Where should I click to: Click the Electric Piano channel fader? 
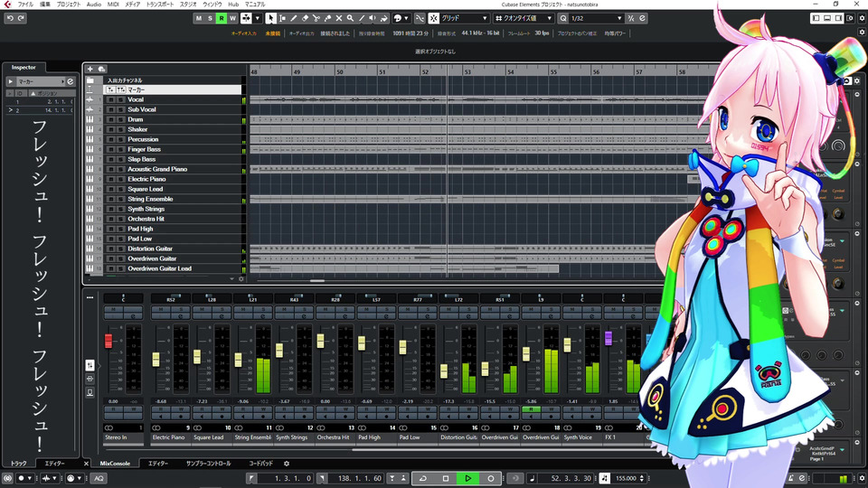tap(156, 359)
